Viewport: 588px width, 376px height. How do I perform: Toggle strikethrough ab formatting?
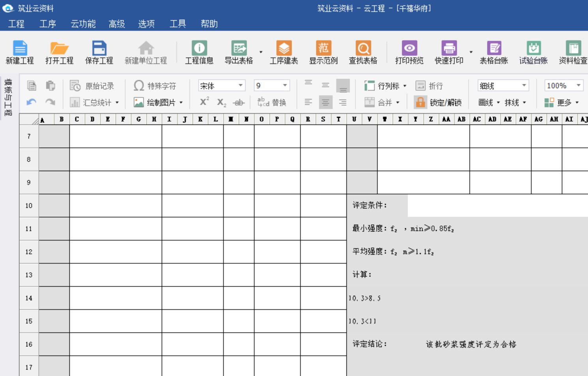[239, 103]
